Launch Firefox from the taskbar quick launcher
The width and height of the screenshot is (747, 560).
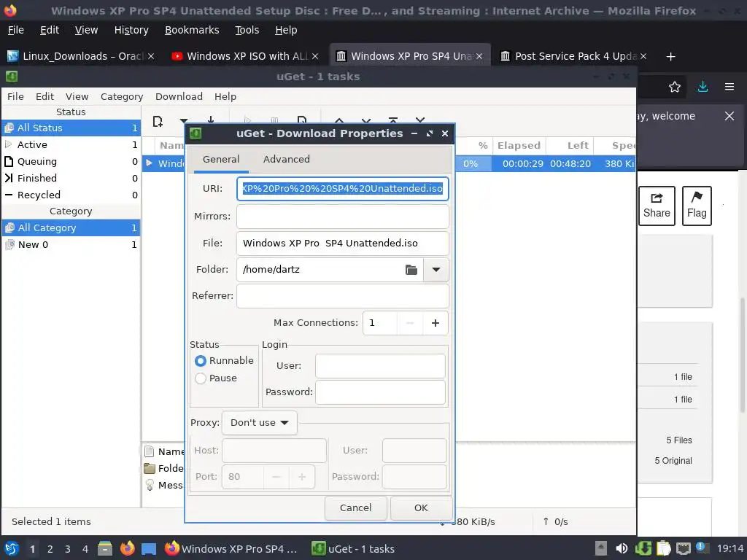point(127,548)
